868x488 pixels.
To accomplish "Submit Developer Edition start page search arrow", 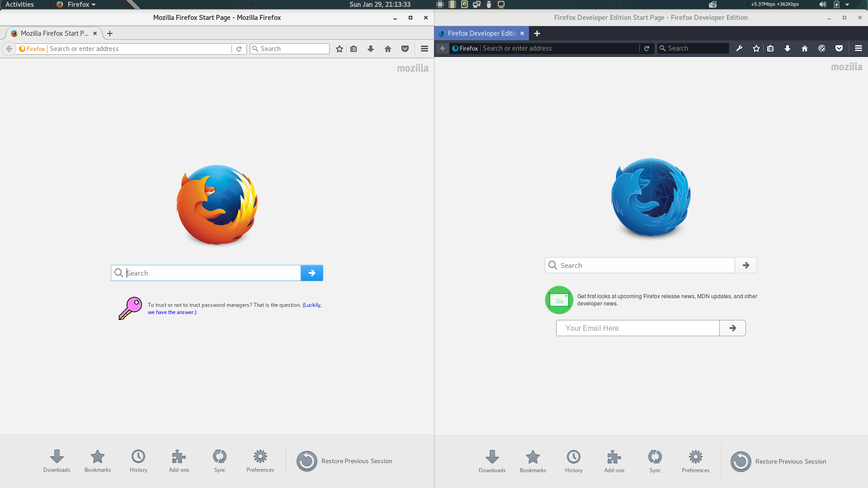I will 746,265.
